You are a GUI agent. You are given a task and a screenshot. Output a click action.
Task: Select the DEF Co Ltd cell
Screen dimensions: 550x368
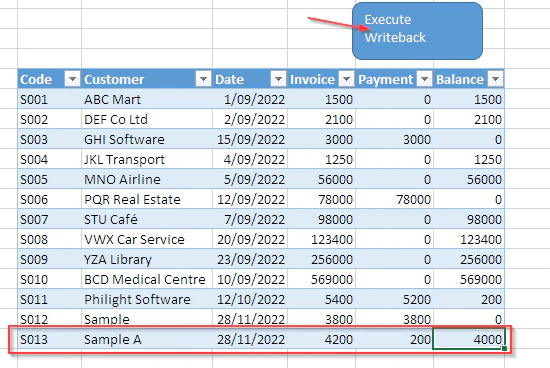(147, 119)
